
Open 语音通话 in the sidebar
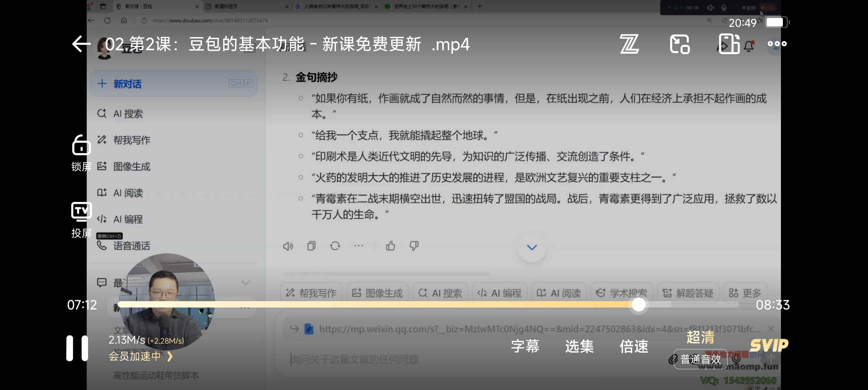[124, 246]
